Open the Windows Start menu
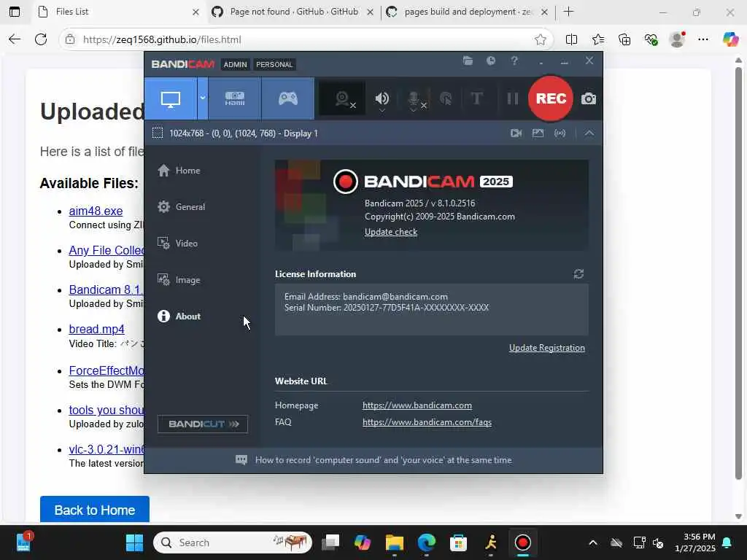 [134, 542]
